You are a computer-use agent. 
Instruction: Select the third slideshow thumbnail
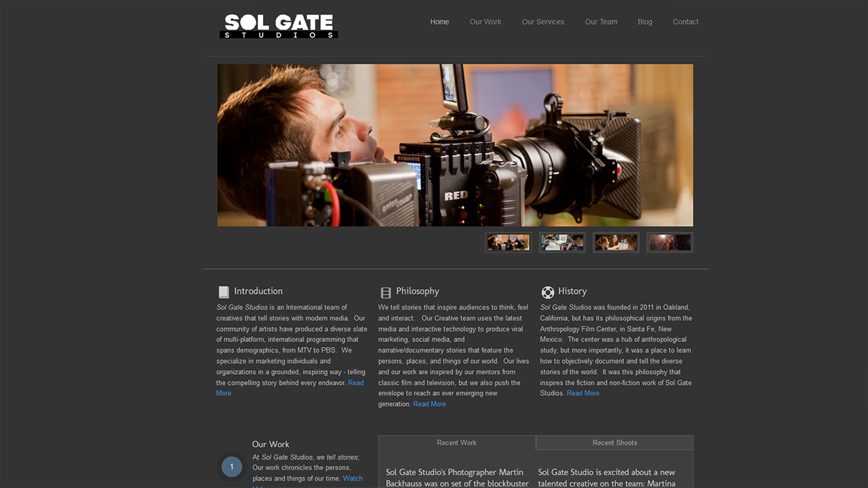[616, 243]
